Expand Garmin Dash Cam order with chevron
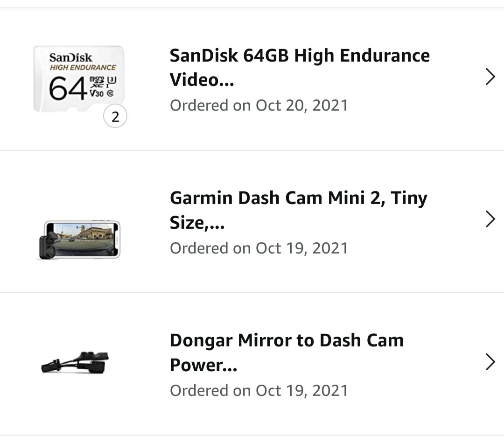 pos(490,219)
